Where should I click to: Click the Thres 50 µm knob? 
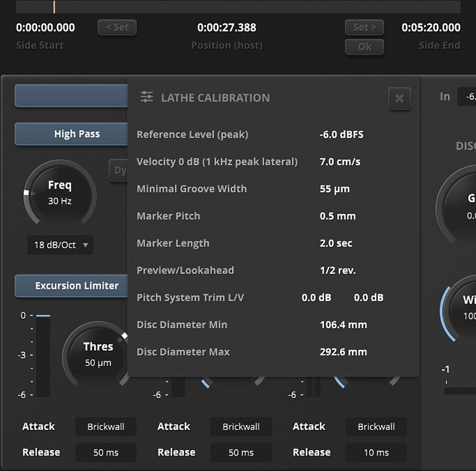(98, 355)
